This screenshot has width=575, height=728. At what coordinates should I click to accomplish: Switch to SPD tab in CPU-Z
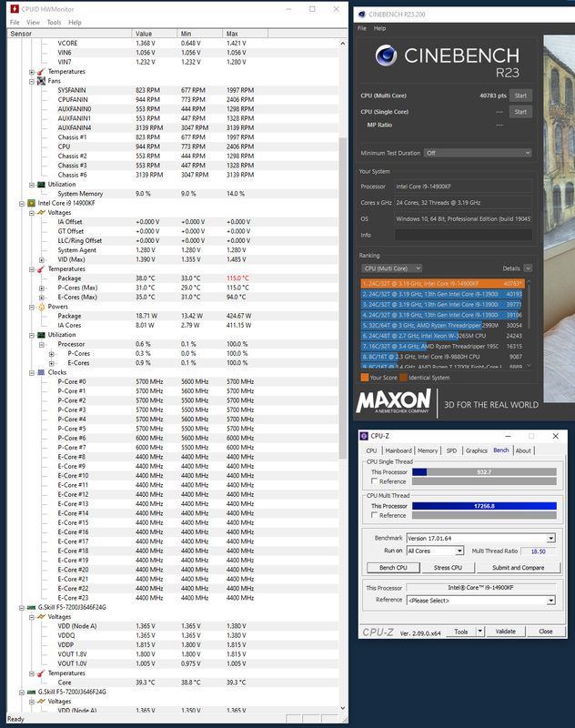click(451, 450)
